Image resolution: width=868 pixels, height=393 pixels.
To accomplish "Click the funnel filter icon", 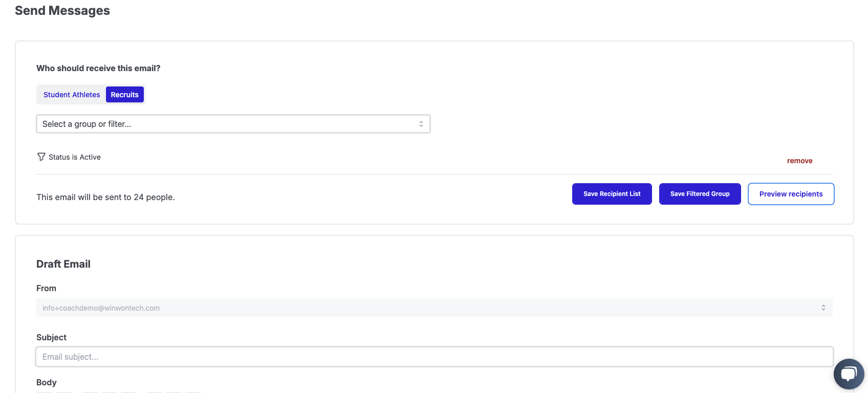I will 41,157.
